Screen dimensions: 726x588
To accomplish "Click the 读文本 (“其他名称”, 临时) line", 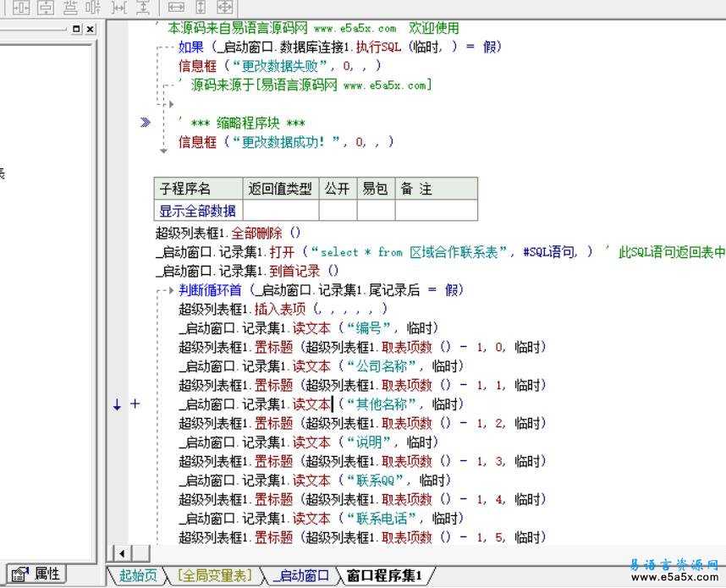I will pyautogui.click(x=322, y=404).
